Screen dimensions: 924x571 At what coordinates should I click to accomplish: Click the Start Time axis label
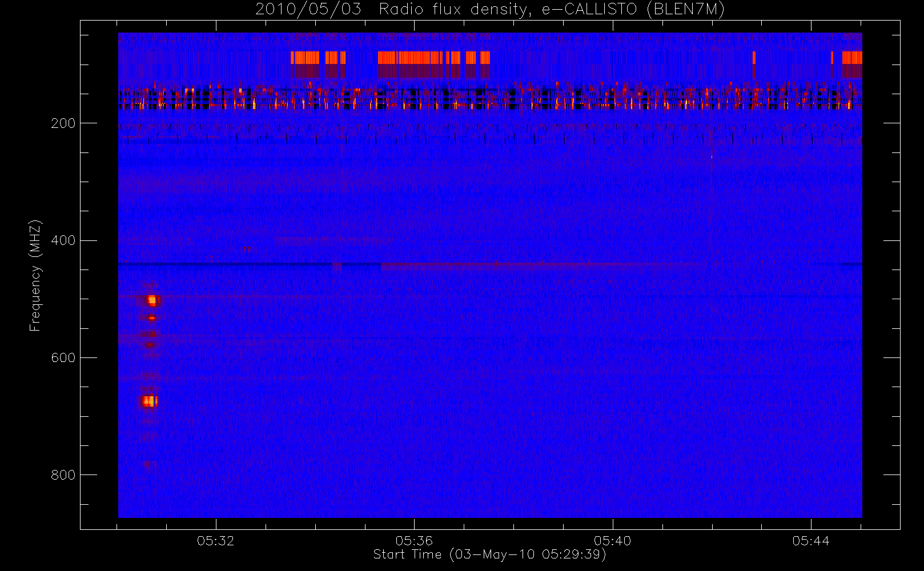tap(489, 554)
